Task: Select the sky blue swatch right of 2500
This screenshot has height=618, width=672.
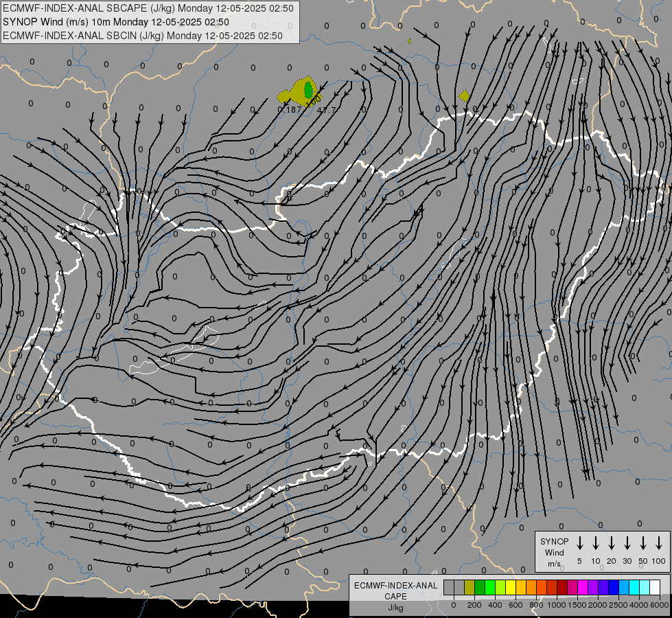Action: pos(623,587)
